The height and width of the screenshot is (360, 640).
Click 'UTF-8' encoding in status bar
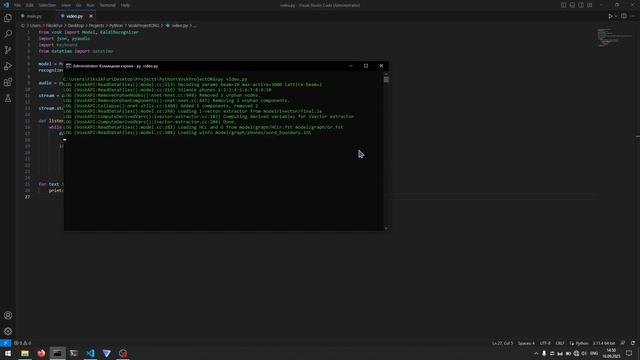coord(545,343)
